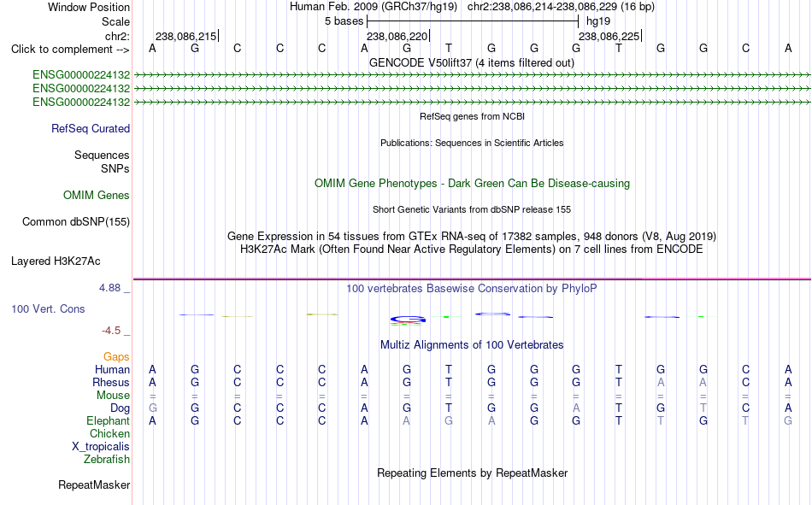Image resolution: width=812 pixels, height=505 pixels.
Task: Click the -4.5 PhyloP lower scale value
Action: (x=111, y=331)
